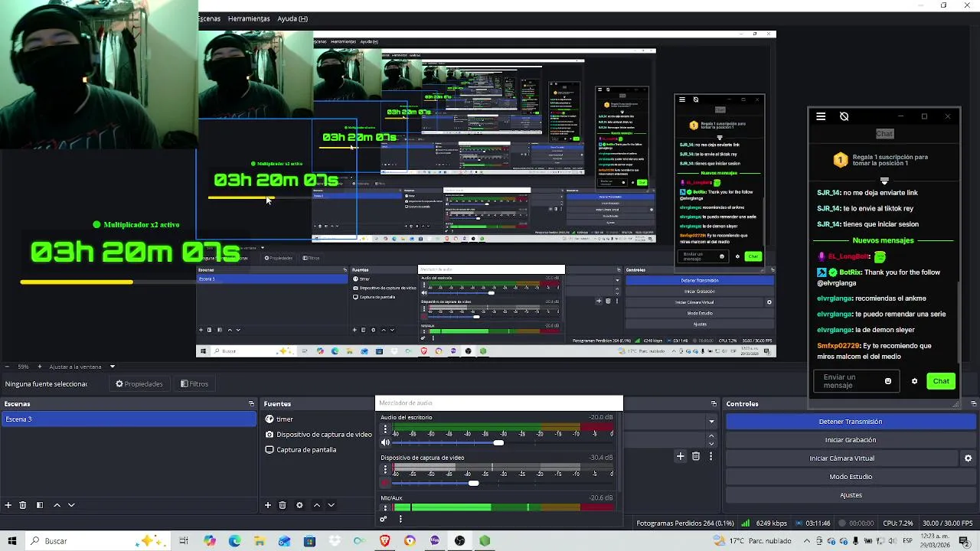Open audio mixer bottom three-dot menu

pos(400,519)
